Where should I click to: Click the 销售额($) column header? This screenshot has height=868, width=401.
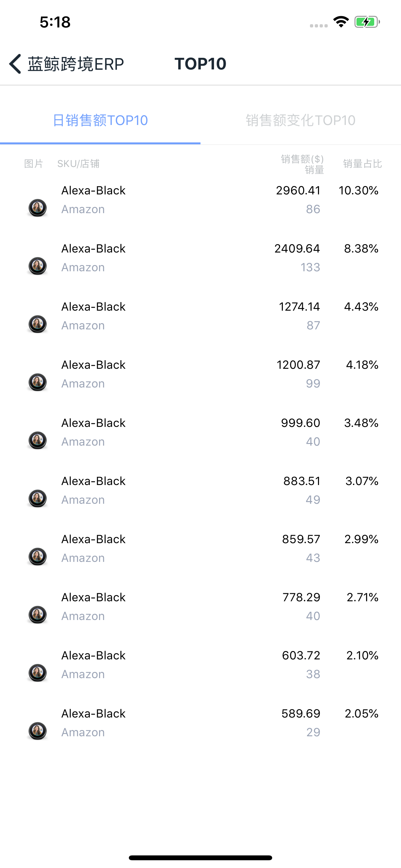[x=302, y=159]
